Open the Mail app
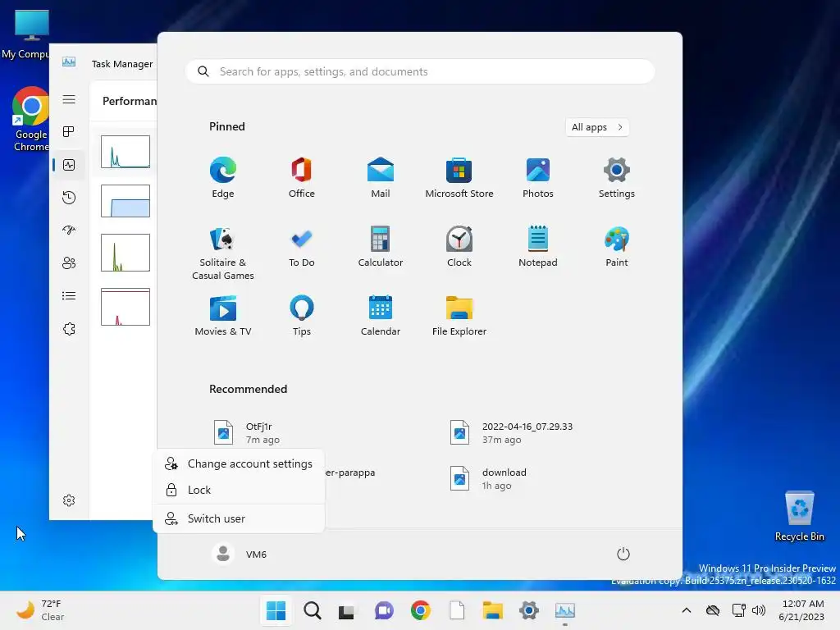 pyautogui.click(x=381, y=178)
